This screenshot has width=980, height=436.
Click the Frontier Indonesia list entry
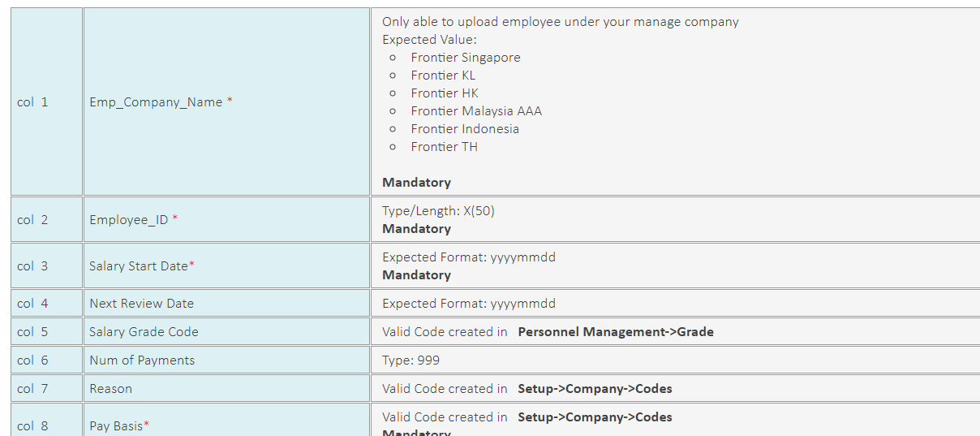click(x=465, y=129)
